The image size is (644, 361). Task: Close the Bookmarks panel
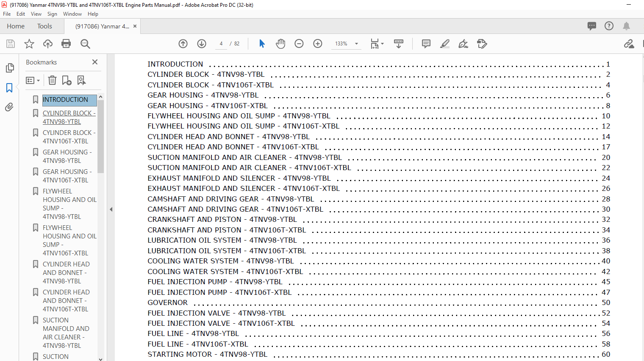click(x=95, y=62)
